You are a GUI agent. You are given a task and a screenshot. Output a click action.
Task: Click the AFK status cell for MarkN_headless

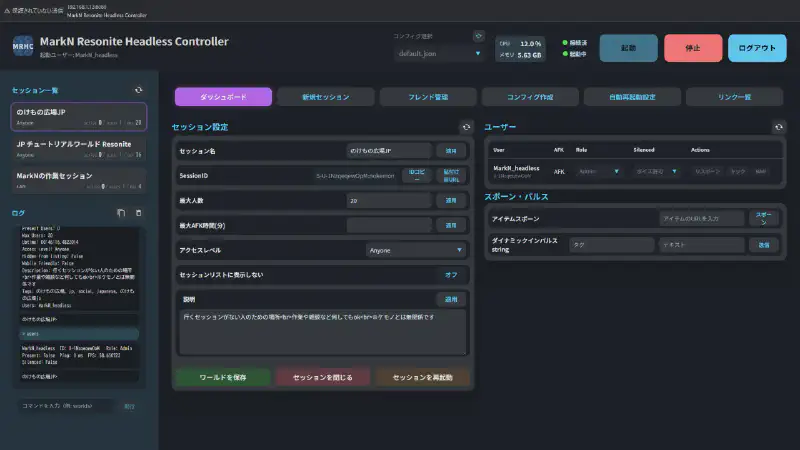click(x=559, y=171)
